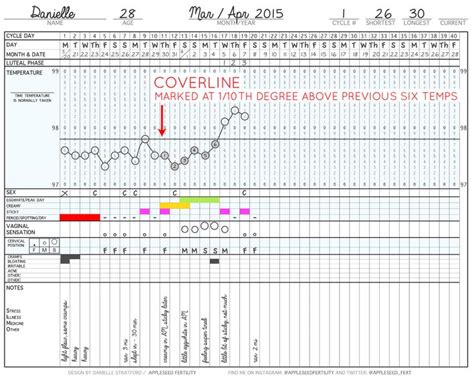Click cervical position S on cycle day 15

click(205, 250)
